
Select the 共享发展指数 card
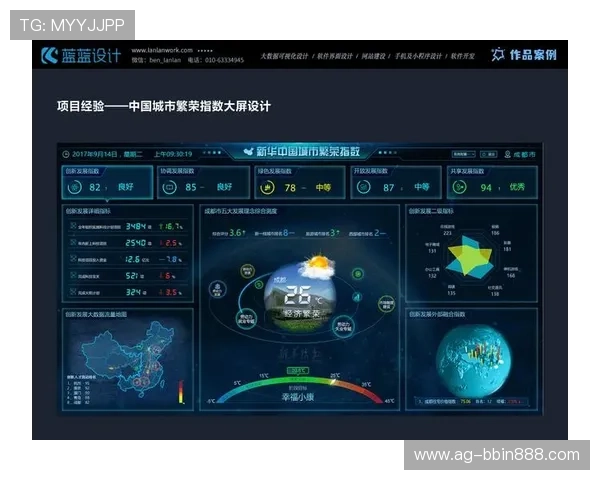click(x=492, y=182)
